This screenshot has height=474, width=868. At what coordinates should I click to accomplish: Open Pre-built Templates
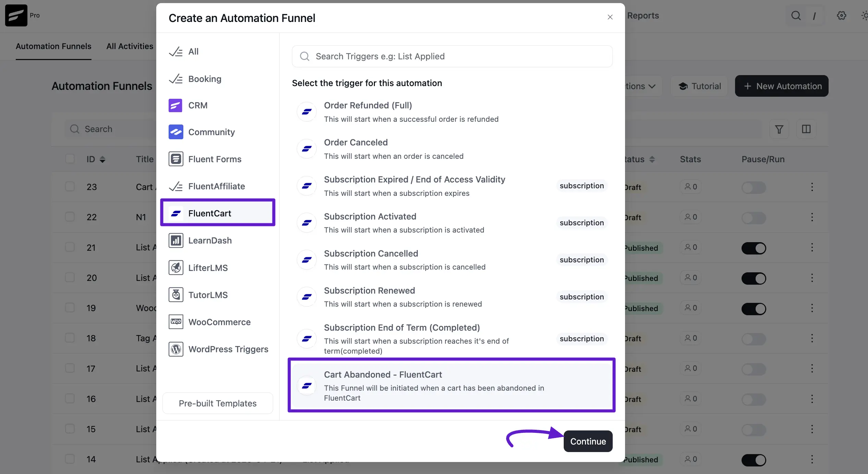pos(218,403)
